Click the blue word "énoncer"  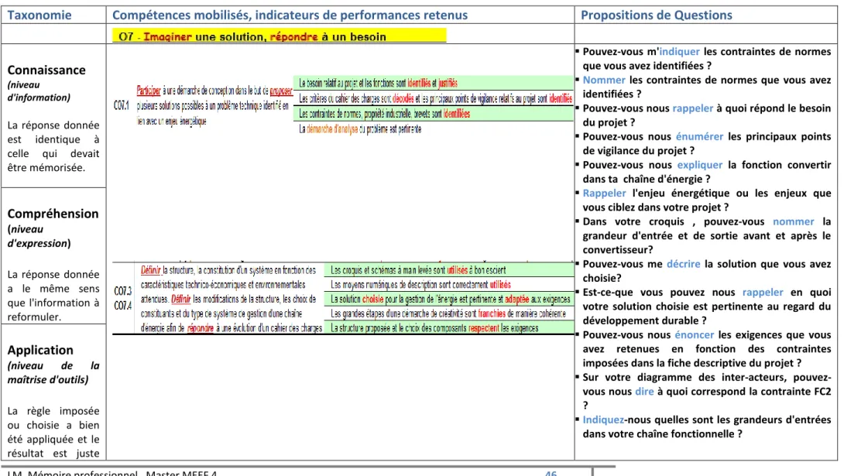click(695, 335)
